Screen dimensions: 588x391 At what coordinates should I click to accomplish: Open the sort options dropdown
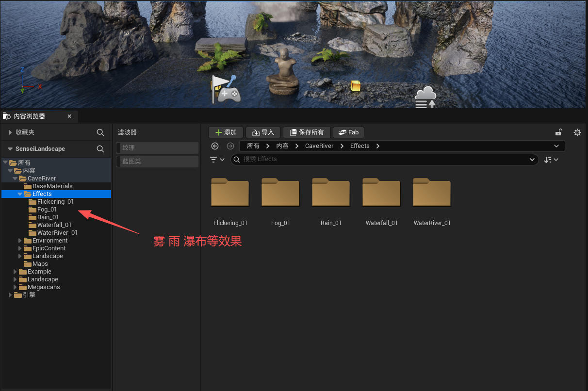point(551,160)
